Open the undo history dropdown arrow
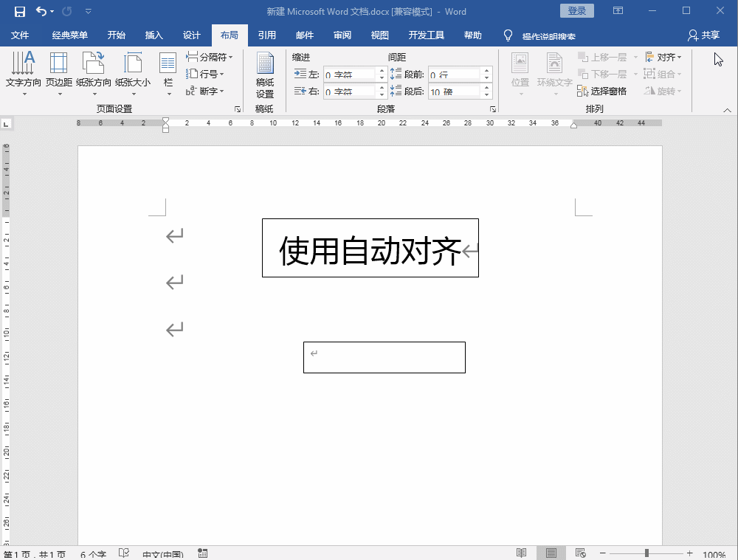The width and height of the screenshot is (738, 560). [x=52, y=11]
